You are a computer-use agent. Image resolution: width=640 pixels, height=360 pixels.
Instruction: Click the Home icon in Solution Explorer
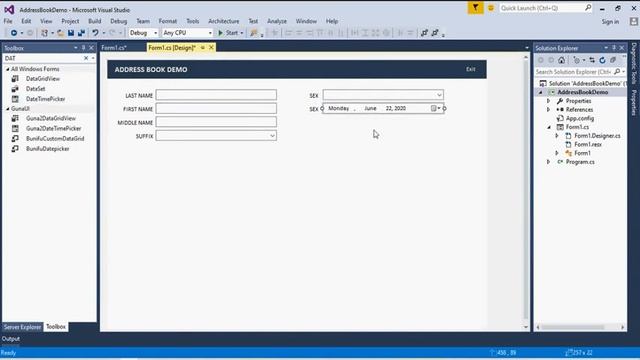click(562, 60)
